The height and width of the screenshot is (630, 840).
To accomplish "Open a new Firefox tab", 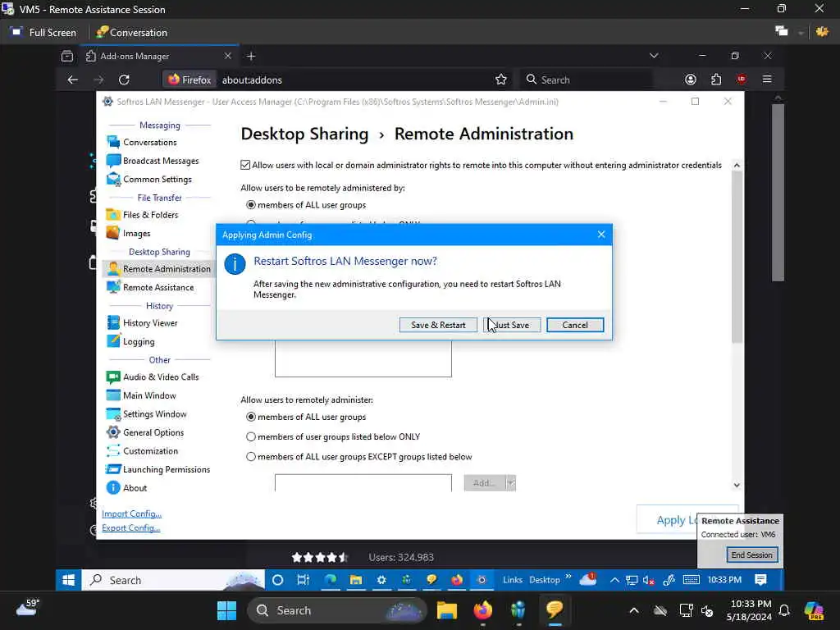I will pos(251,57).
